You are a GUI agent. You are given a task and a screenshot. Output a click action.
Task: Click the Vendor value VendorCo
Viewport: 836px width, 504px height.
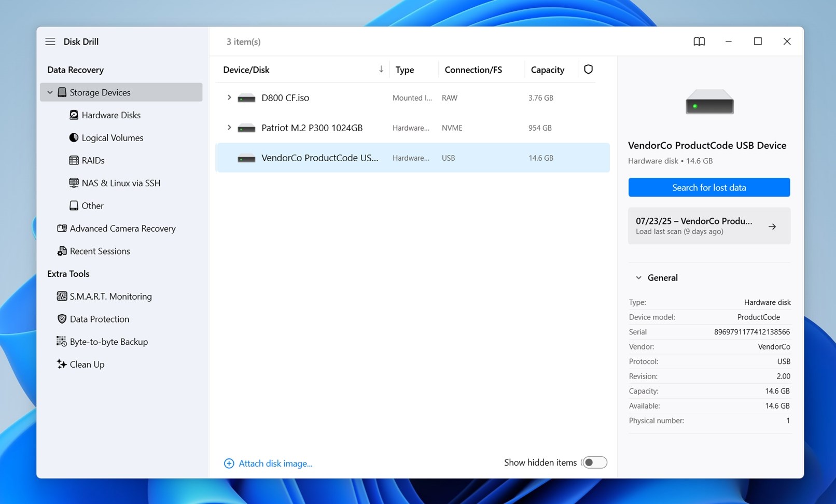click(x=774, y=347)
